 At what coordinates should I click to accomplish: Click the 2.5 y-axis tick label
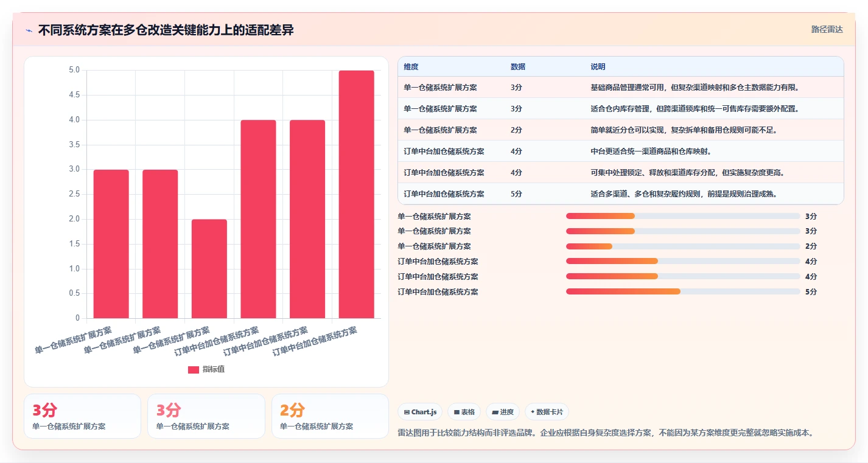coord(74,194)
